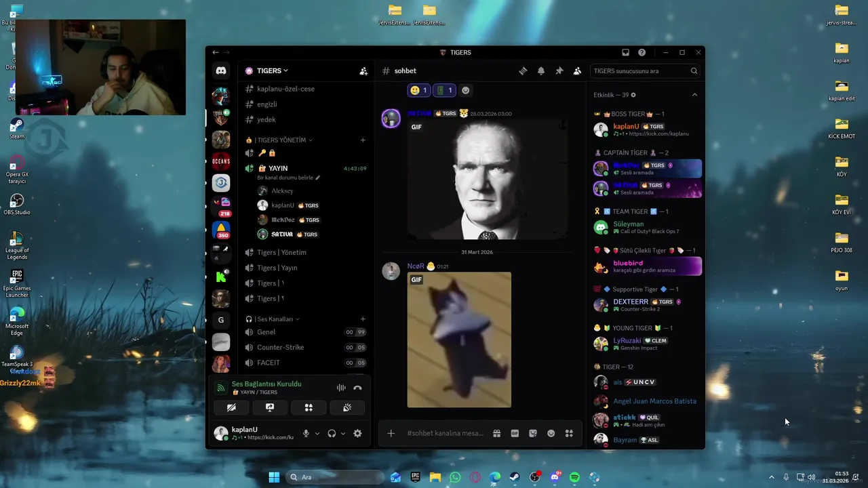The width and height of the screenshot is (868, 488).
Task: Open GIF picker in message box
Action: [515, 433]
